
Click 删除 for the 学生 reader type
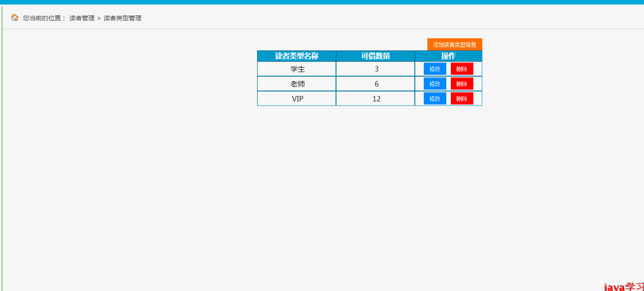(x=462, y=68)
